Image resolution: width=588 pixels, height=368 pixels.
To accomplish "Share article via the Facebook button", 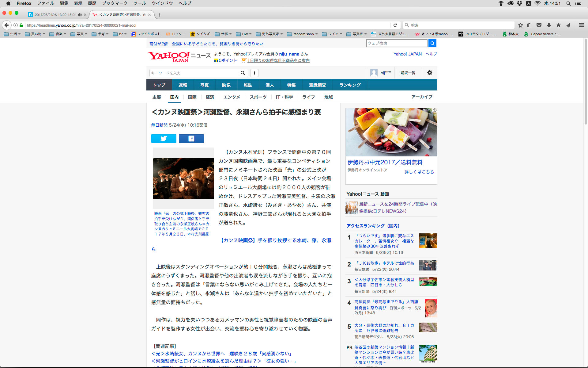I will click(191, 139).
